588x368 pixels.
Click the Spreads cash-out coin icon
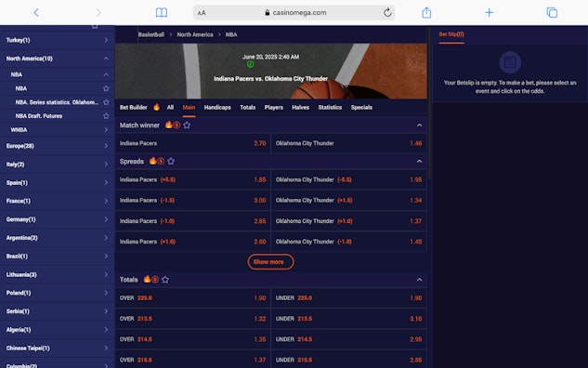tap(161, 162)
